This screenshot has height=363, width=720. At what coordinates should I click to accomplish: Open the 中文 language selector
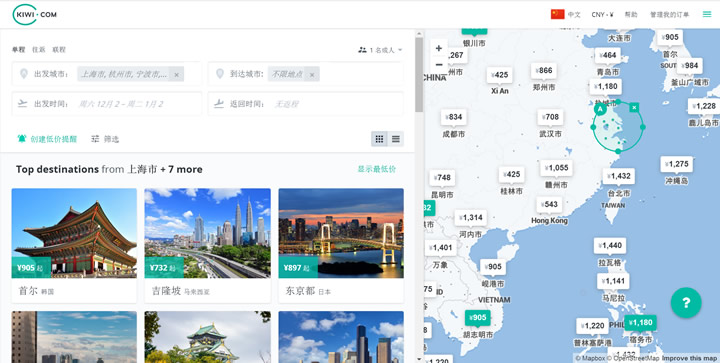click(x=566, y=14)
